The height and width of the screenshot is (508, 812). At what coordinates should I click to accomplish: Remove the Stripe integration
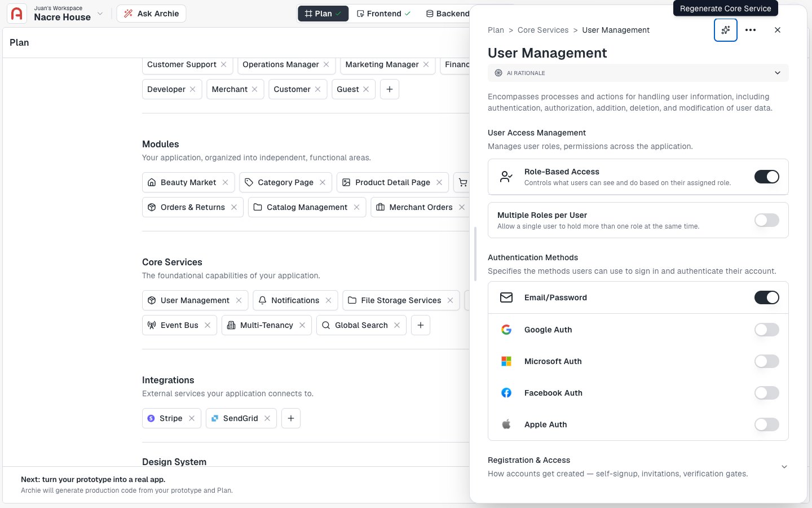pos(192,418)
